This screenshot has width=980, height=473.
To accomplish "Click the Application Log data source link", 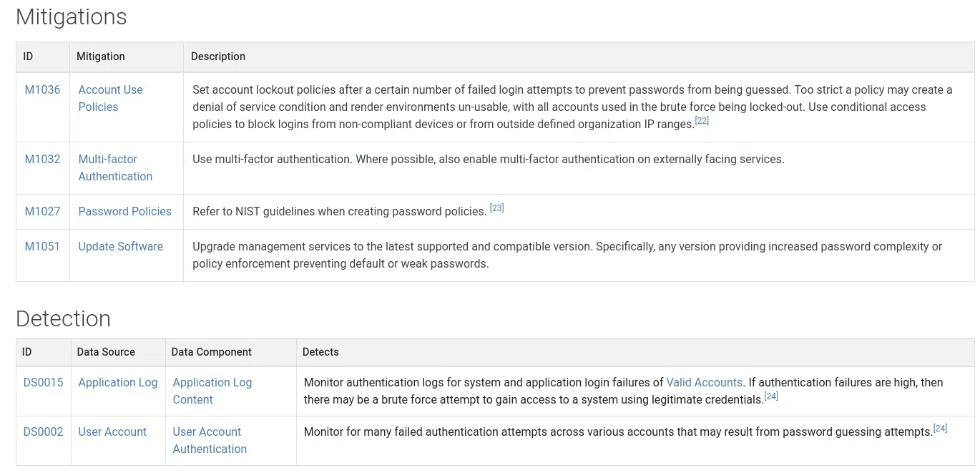I will tap(117, 382).
